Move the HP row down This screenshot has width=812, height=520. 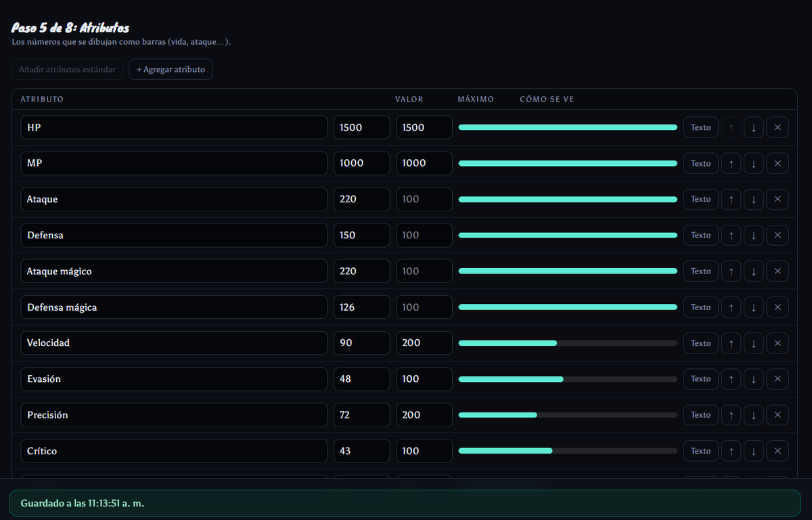coord(754,127)
